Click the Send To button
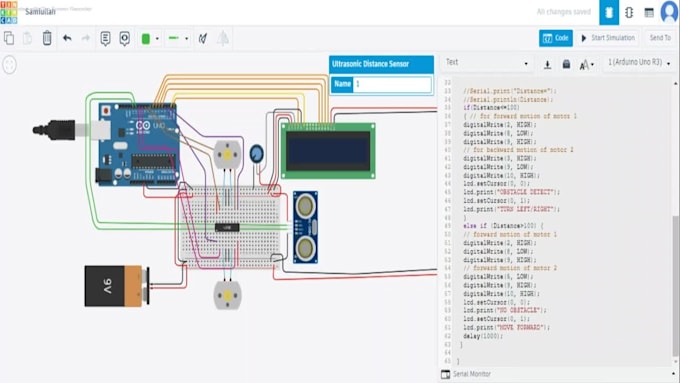This screenshot has width=680, height=383. pyautogui.click(x=660, y=38)
